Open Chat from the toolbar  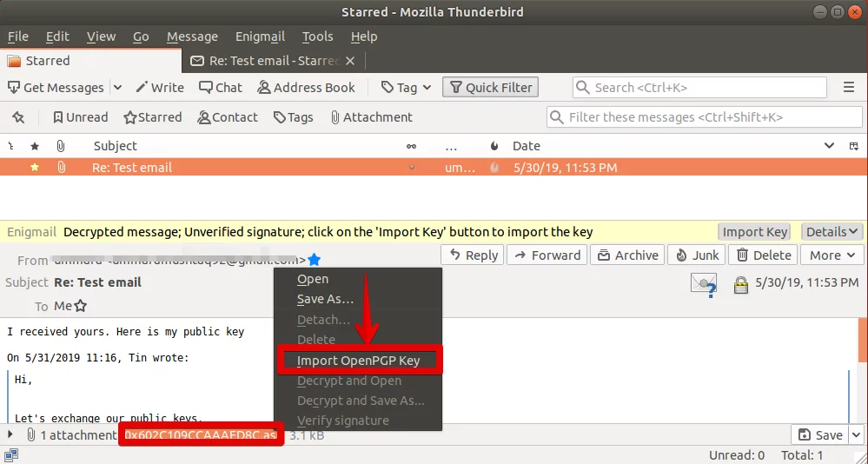pos(221,88)
